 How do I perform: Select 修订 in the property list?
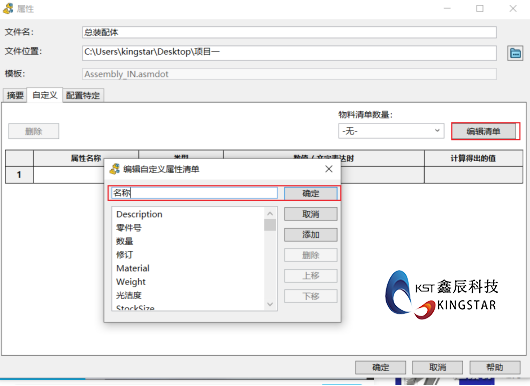tap(124, 255)
